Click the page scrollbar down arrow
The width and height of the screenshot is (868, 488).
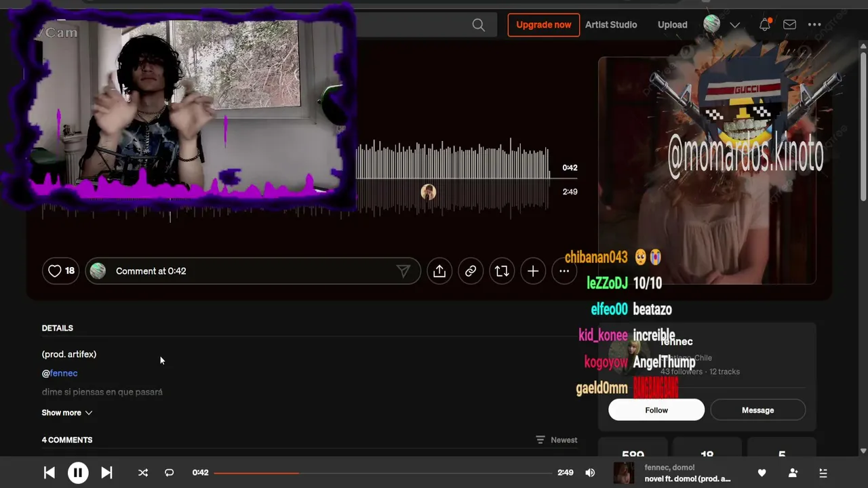click(863, 451)
